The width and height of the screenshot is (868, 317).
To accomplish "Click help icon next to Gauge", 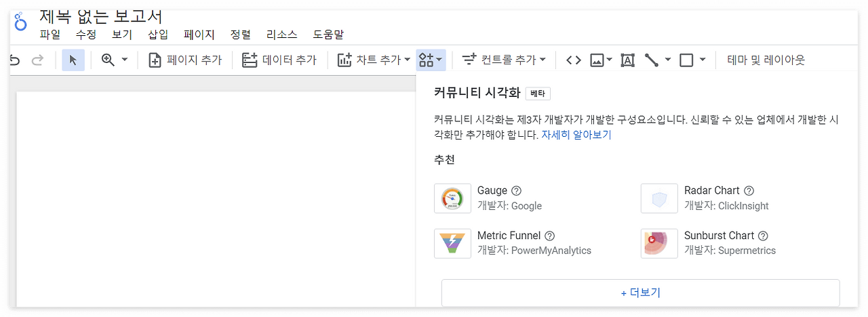I will [516, 191].
